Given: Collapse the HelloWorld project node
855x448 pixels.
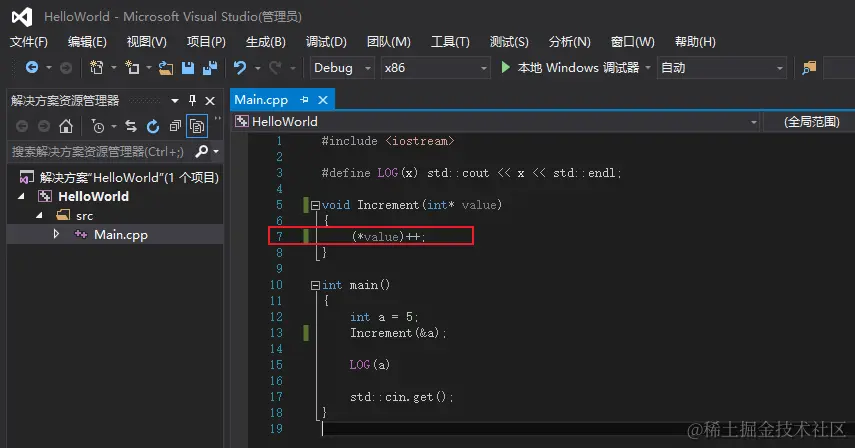Looking at the screenshot, I should 21,196.
